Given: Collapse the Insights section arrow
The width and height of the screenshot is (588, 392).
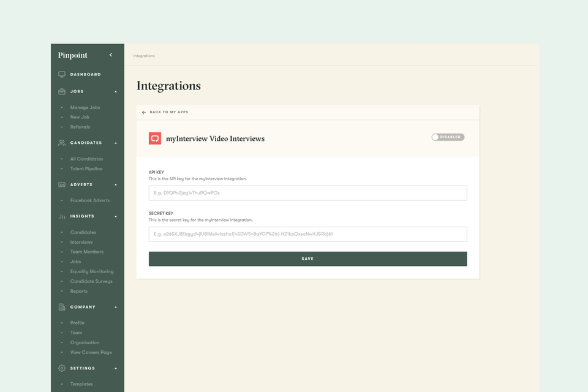Looking at the screenshot, I should click(116, 216).
